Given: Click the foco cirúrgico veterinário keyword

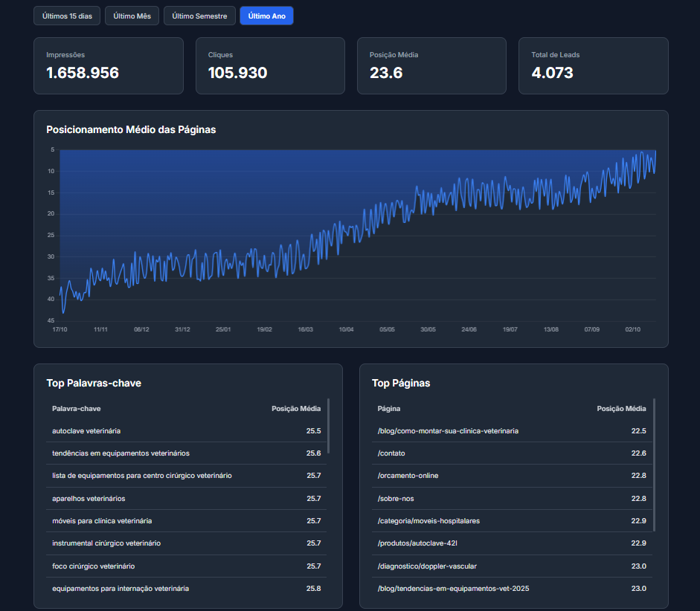Looking at the screenshot, I should pyautogui.click(x=93, y=566).
